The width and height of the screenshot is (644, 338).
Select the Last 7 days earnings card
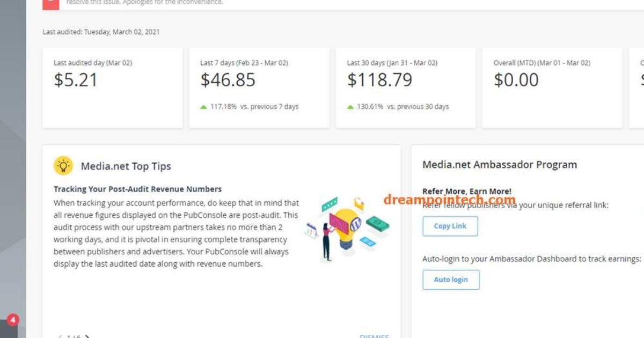click(258, 86)
